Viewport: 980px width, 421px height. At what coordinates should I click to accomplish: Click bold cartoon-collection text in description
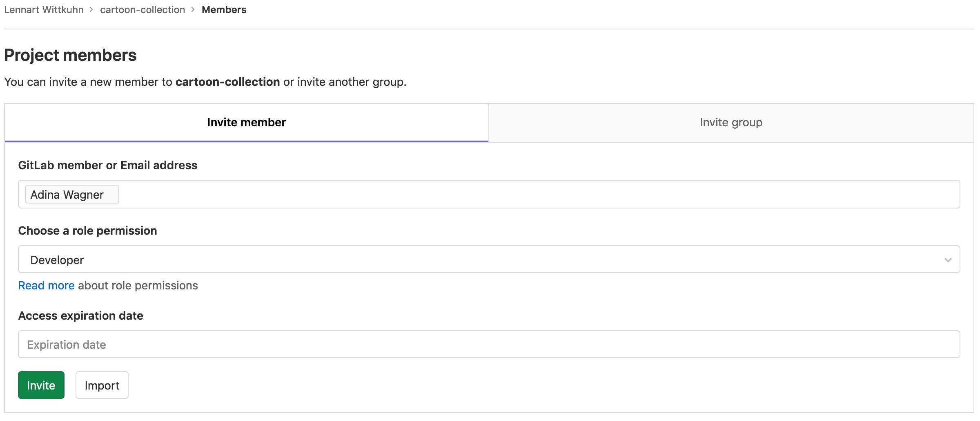point(227,82)
